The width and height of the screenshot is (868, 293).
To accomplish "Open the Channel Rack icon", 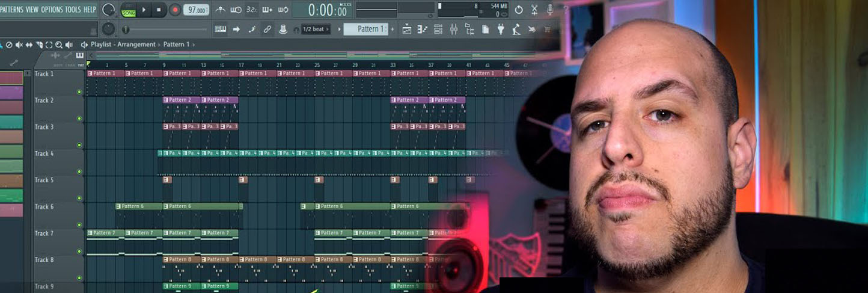I will (x=438, y=29).
